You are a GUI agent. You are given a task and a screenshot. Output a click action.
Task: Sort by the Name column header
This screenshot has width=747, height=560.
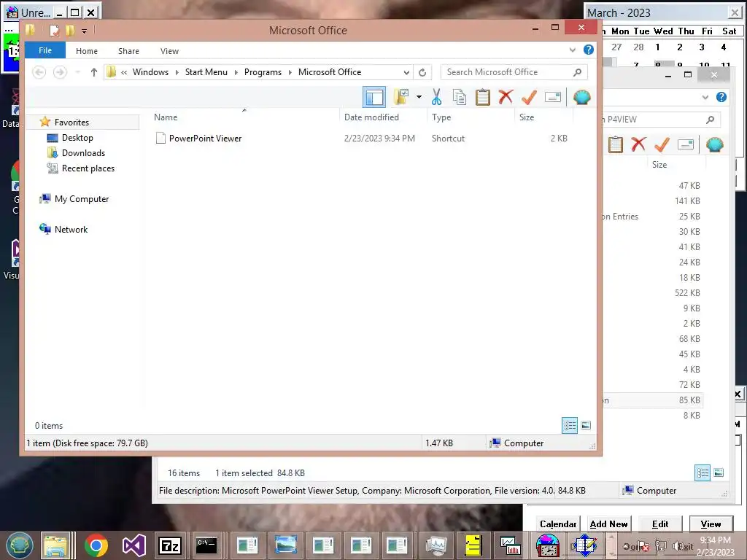(x=166, y=117)
